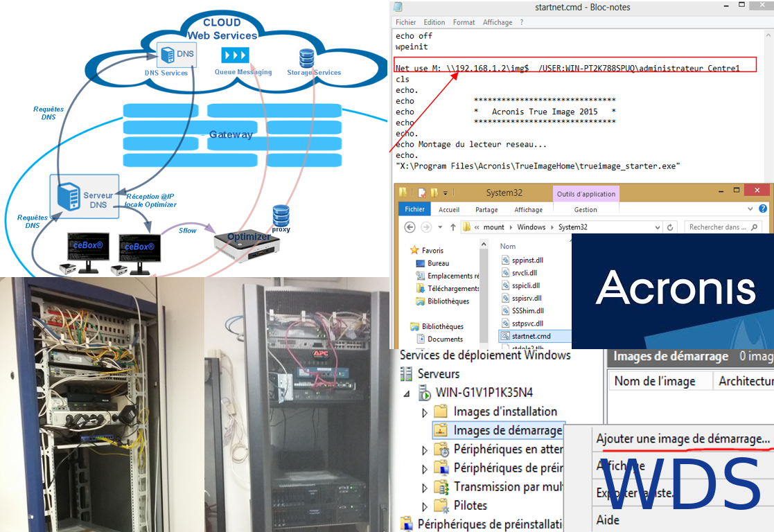Expand the Transmission par mul node
The height and width of the screenshot is (532, 774).
point(424,488)
